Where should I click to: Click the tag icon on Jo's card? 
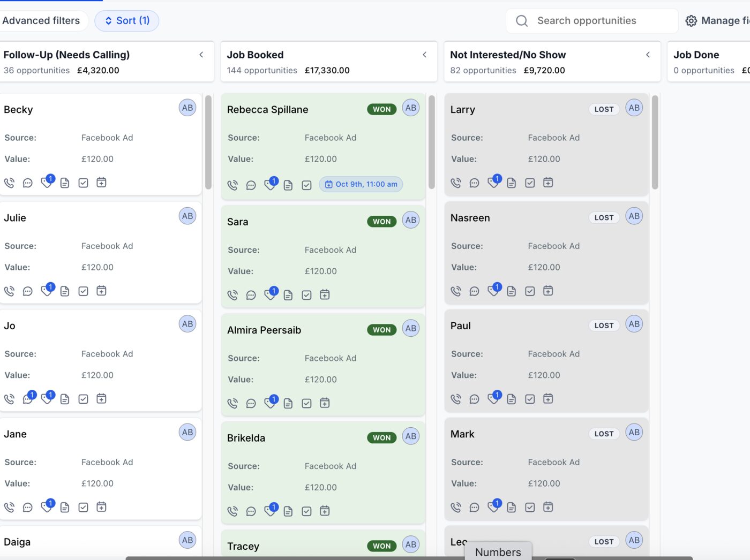47,399
